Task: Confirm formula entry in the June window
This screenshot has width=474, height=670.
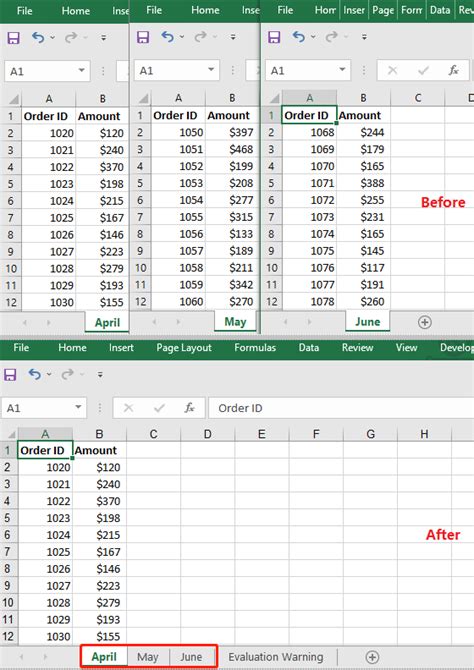Action: [423, 71]
